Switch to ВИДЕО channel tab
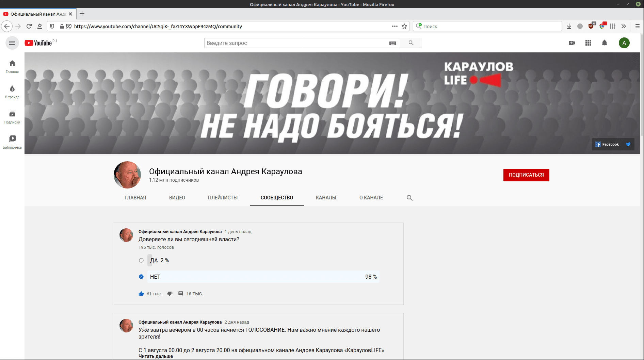The width and height of the screenshot is (644, 360). coord(177,198)
